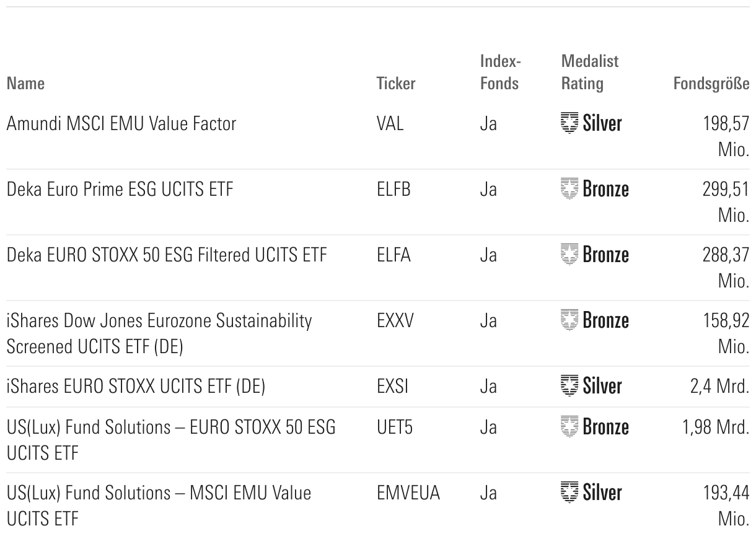Open Amundi MSCI EMU Value Factor fund
This screenshot has height=544, width=756.
coord(121,124)
